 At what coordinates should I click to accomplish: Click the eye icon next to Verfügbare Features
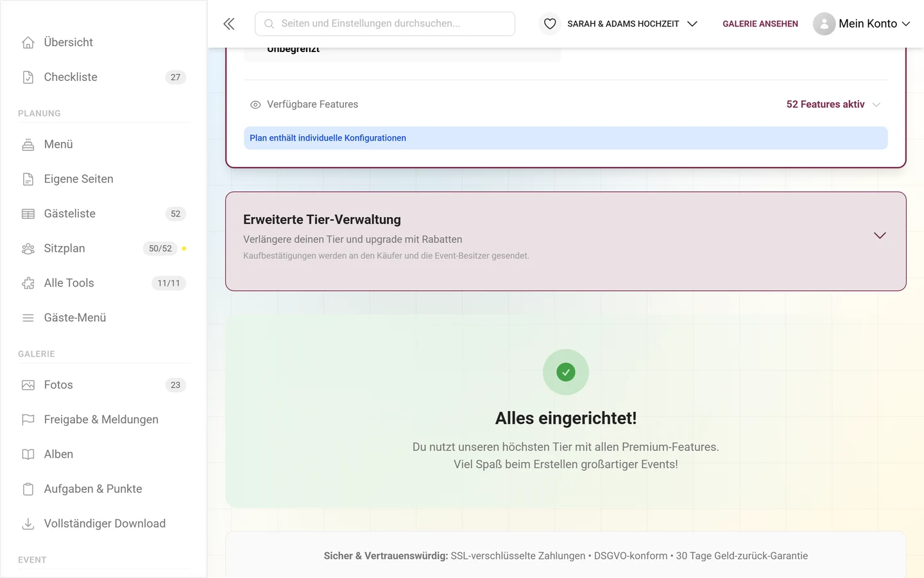[x=255, y=105]
